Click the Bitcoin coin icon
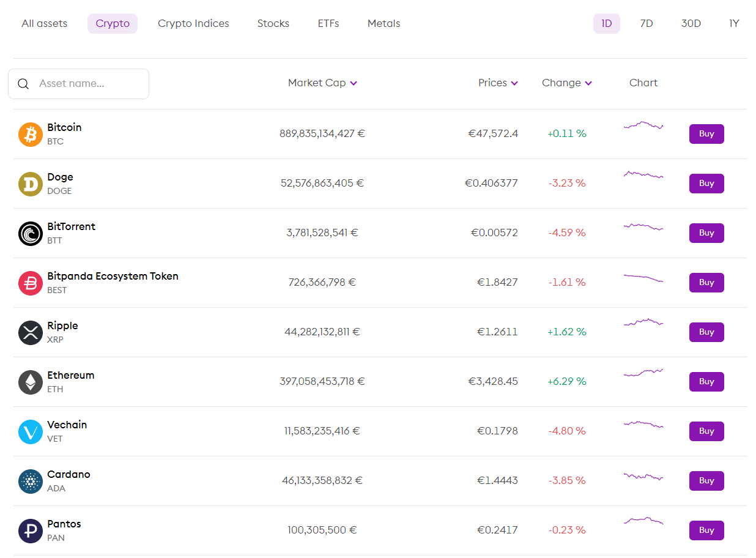Screen dimensions: 756x558 30,134
